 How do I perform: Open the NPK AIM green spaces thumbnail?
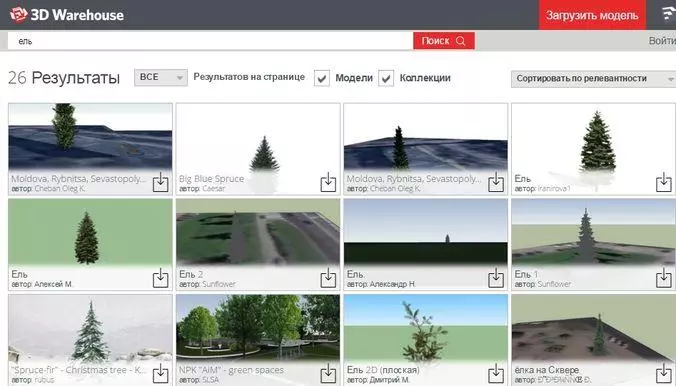[x=258, y=329]
